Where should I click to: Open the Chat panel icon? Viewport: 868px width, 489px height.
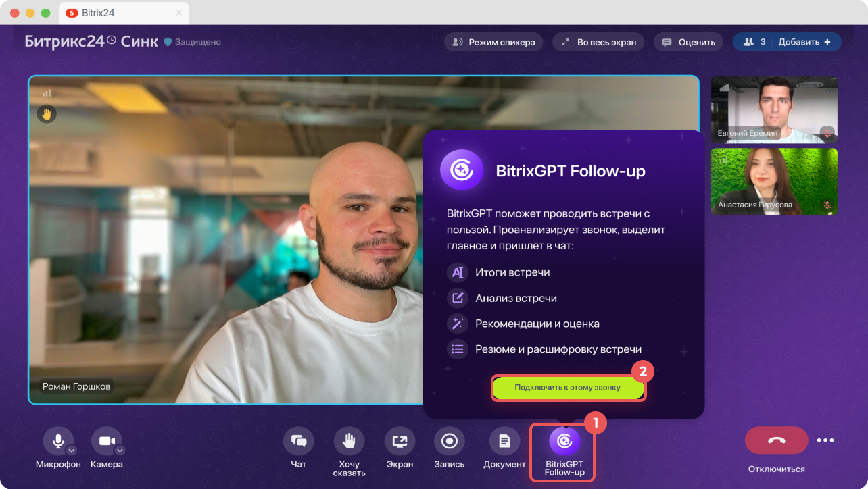click(x=298, y=441)
